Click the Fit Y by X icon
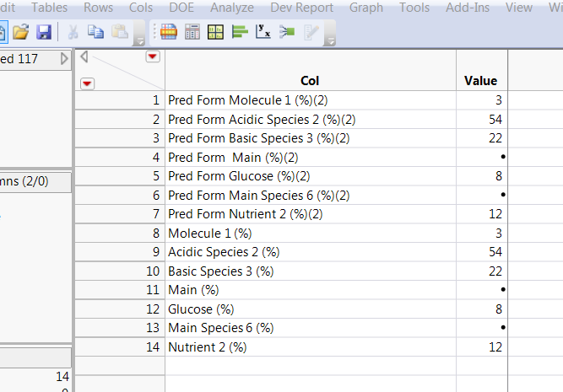The height and width of the screenshot is (392, 563). [263, 32]
